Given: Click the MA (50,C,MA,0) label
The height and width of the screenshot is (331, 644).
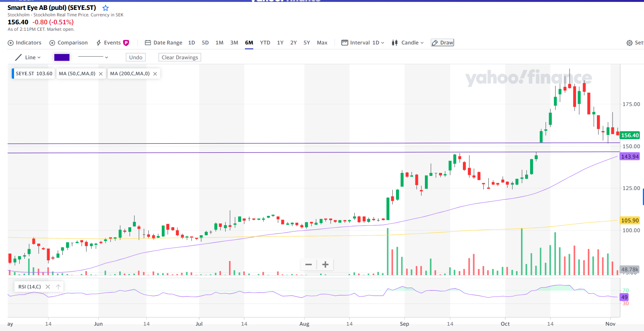Looking at the screenshot, I should click(77, 73).
